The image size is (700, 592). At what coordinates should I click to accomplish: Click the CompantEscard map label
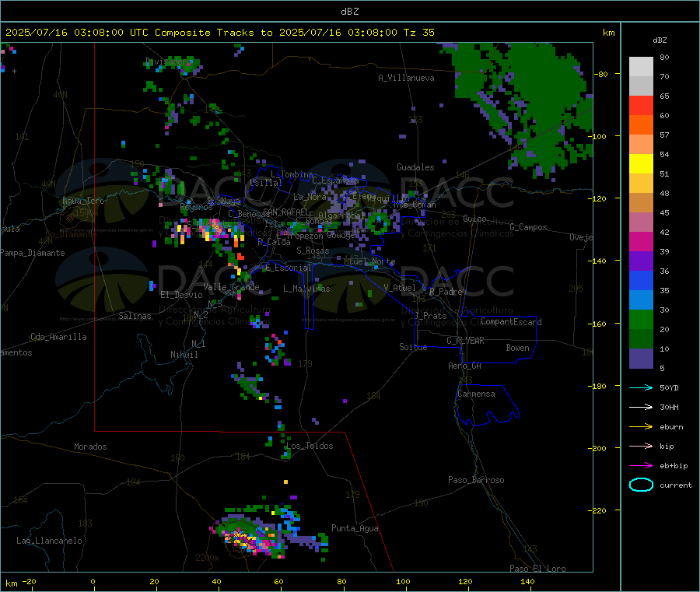point(511,321)
